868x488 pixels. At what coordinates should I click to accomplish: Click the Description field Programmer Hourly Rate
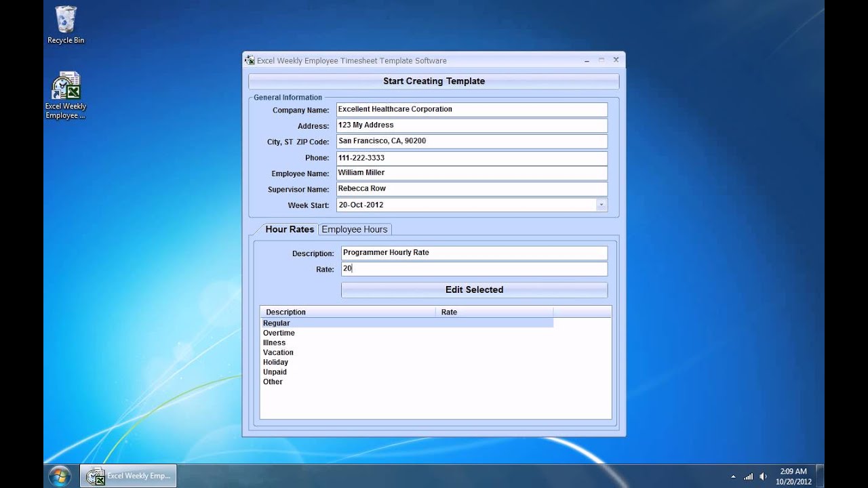pyautogui.click(x=474, y=253)
